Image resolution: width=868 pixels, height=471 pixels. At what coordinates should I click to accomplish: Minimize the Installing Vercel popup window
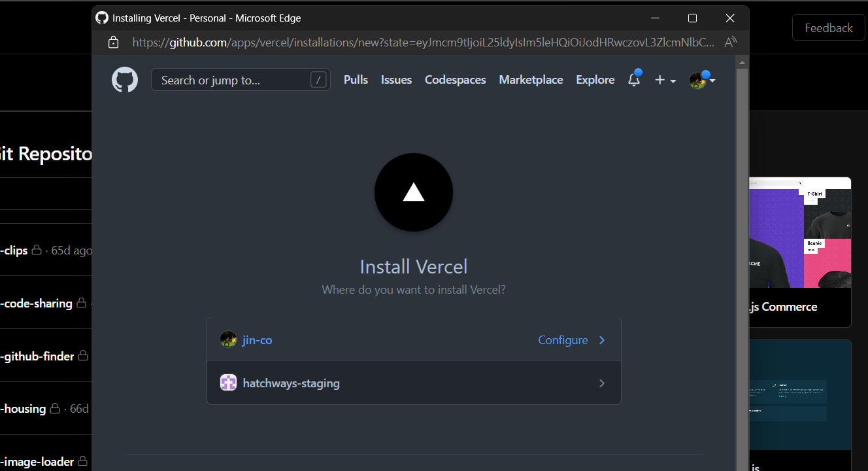click(x=656, y=18)
